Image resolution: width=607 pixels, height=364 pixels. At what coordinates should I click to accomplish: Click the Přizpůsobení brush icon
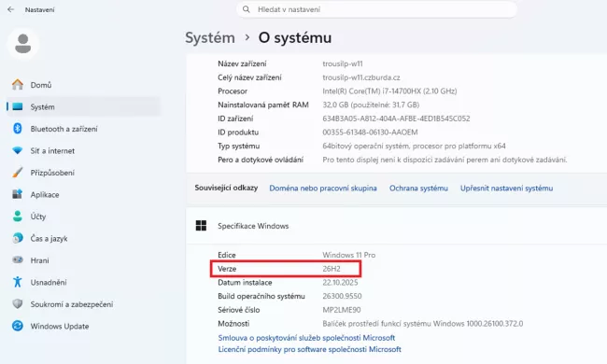[x=18, y=172]
